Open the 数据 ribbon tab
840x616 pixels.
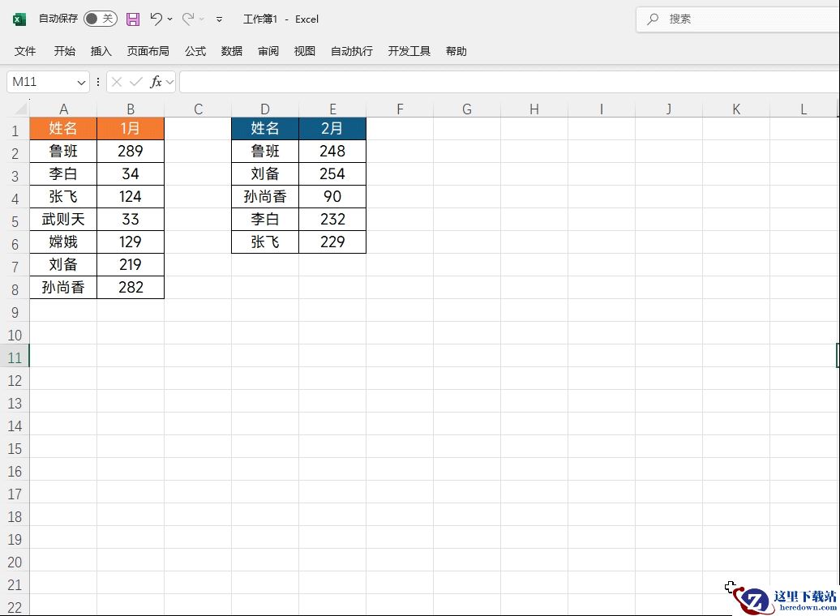pyautogui.click(x=231, y=51)
